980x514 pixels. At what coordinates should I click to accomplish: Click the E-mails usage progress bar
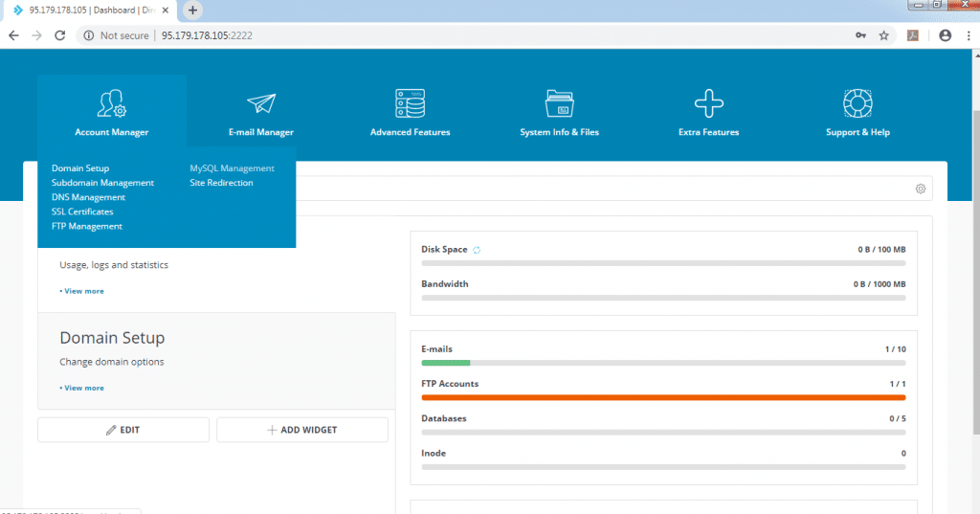[664, 364]
